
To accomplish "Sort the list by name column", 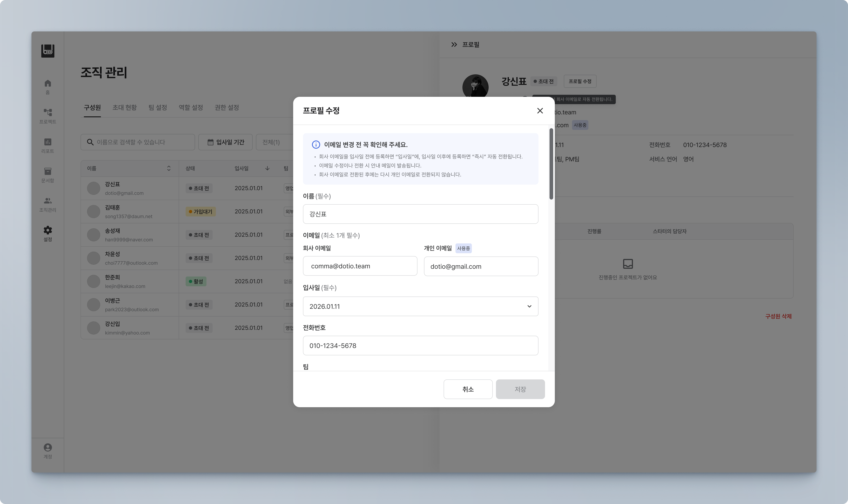I will [169, 168].
